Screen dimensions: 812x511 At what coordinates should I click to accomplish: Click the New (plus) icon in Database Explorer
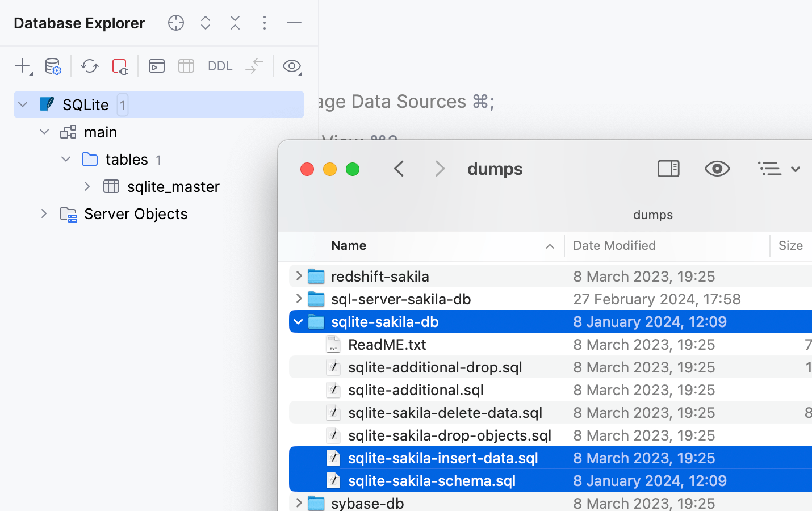point(22,66)
